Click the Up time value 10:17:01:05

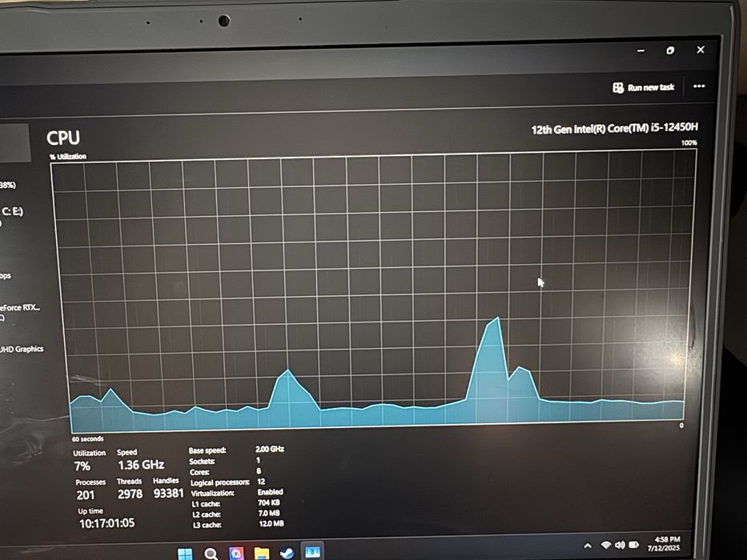[x=106, y=523]
